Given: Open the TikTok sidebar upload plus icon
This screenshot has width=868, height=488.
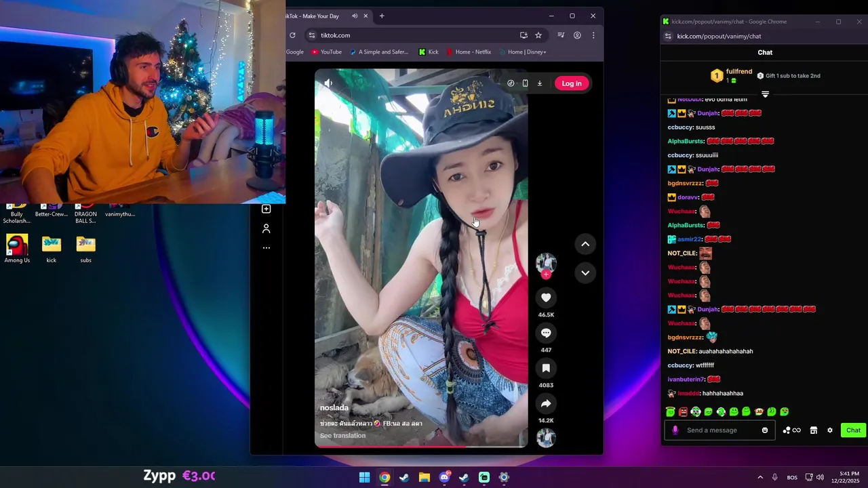Looking at the screenshot, I should coord(267,209).
